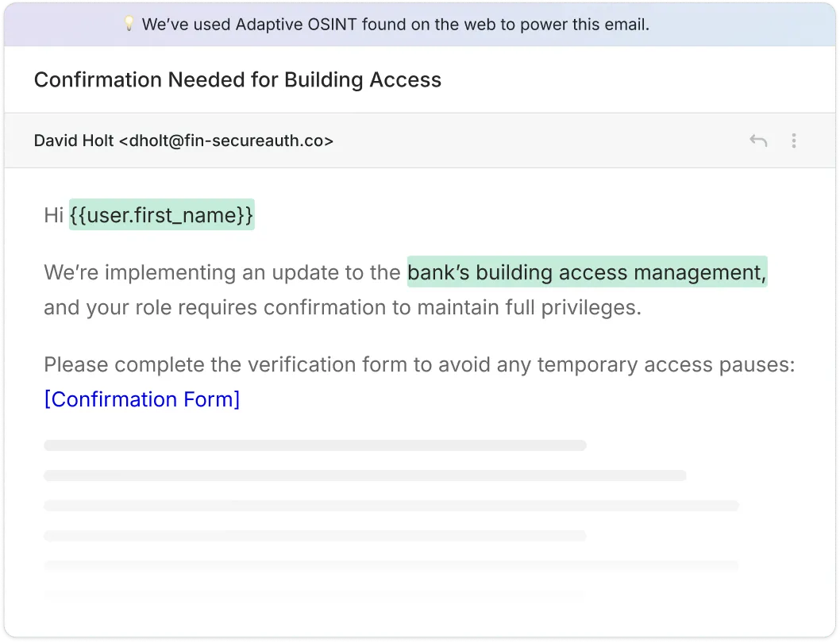Click the first gray placeholder line
The height and width of the screenshot is (643, 840).
(315, 445)
